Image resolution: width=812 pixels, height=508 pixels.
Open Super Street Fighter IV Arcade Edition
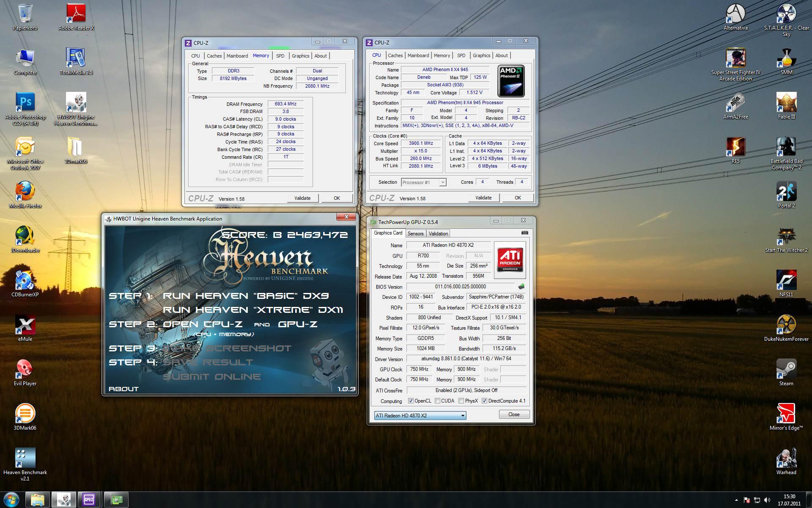[735, 64]
